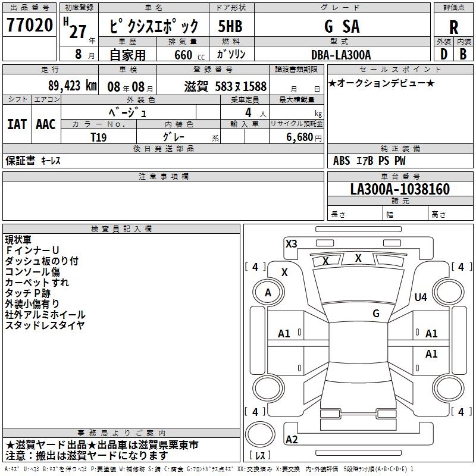Click the inspector note 現状車
The image size is (476, 476).
click(x=18, y=240)
